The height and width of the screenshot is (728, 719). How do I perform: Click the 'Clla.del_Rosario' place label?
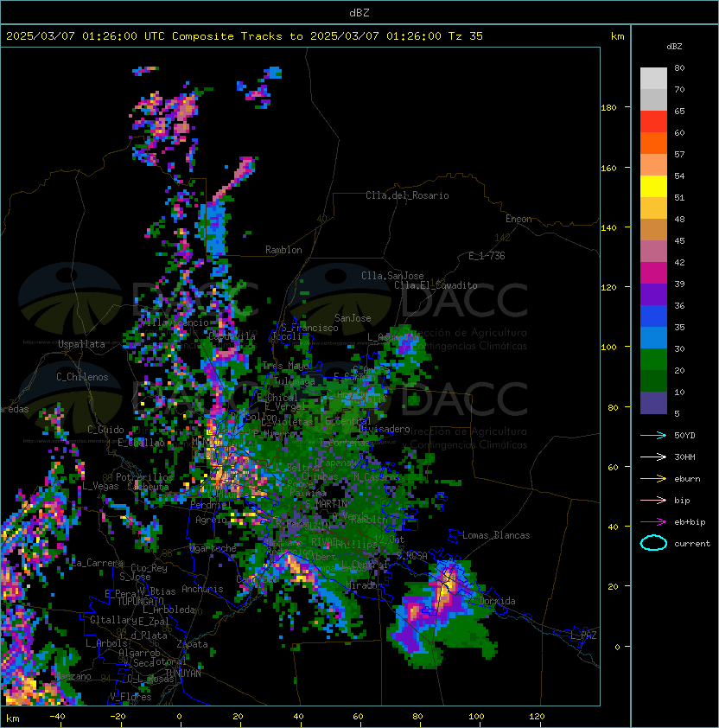click(407, 195)
